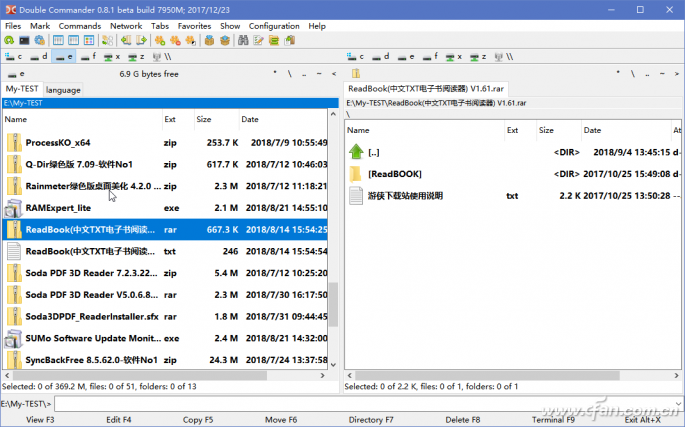The height and width of the screenshot is (427, 685).
Task: Click the swap panels toolbar icon
Action: [107, 41]
